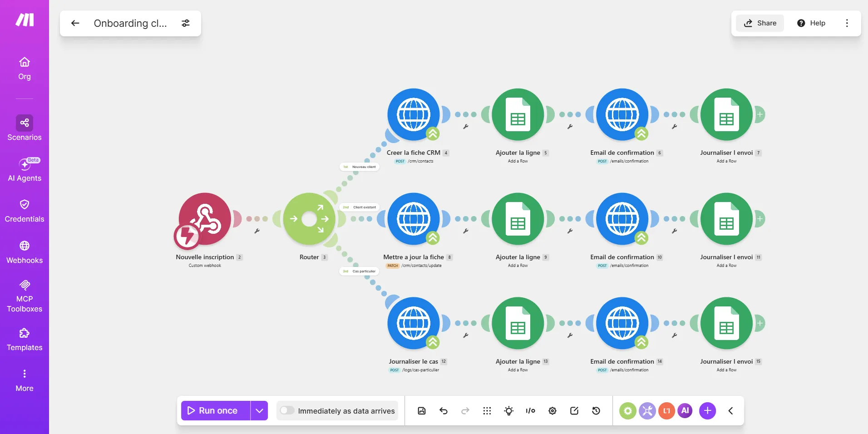Open Journaliser l envoi module 11

pyautogui.click(x=727, y=219)
